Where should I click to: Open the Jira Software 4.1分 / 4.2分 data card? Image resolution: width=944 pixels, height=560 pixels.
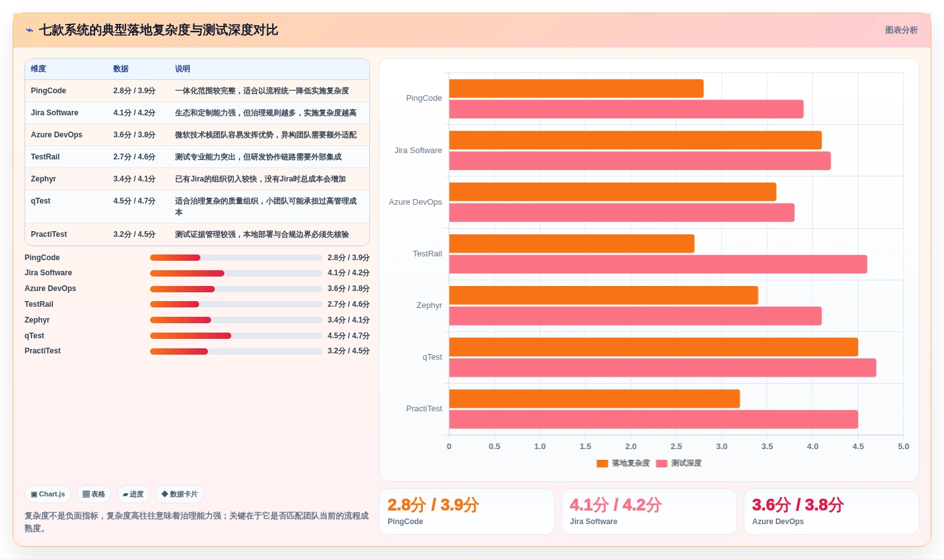pos(649,511)
